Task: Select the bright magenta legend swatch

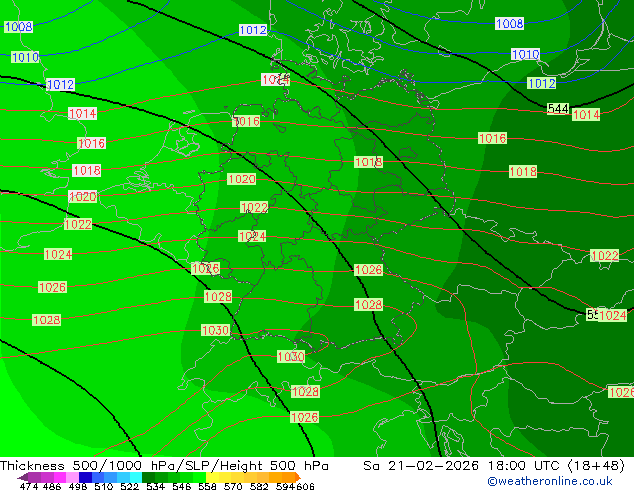Action: [60, 477]
